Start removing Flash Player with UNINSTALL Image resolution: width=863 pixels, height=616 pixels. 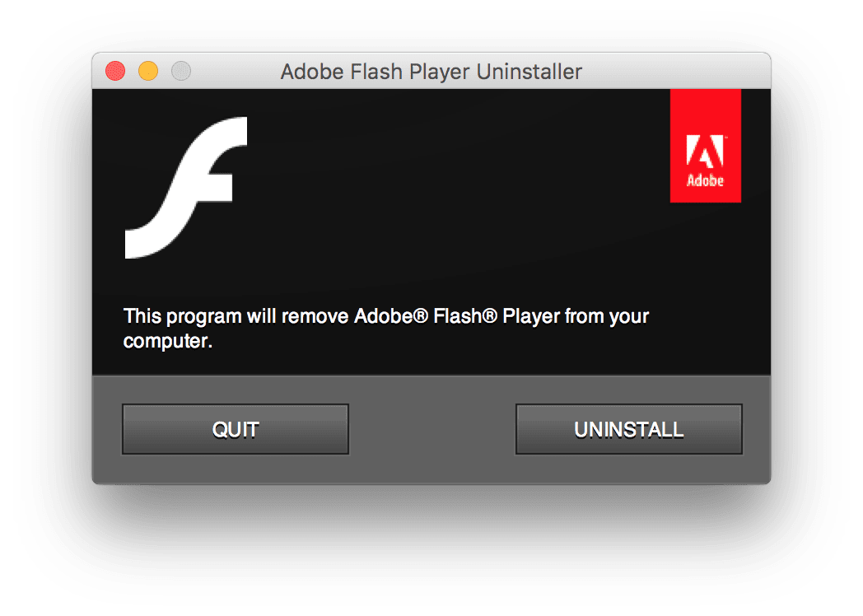[x=628, y=429]
